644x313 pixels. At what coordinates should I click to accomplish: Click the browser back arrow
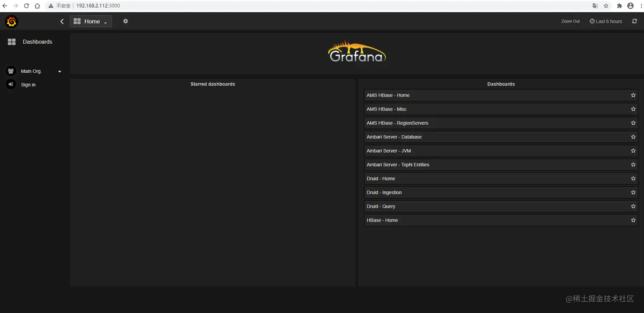point(5,6)
